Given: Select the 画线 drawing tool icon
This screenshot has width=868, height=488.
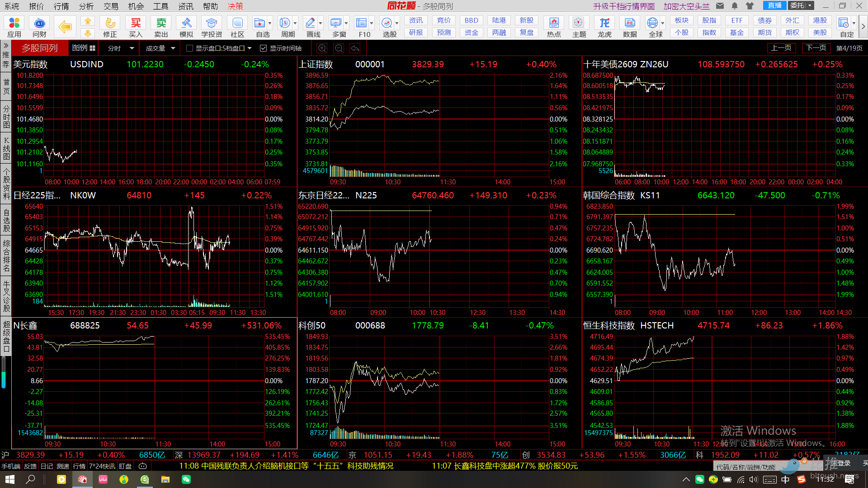Looking at the screenshot, I should [x=311, y=27].
